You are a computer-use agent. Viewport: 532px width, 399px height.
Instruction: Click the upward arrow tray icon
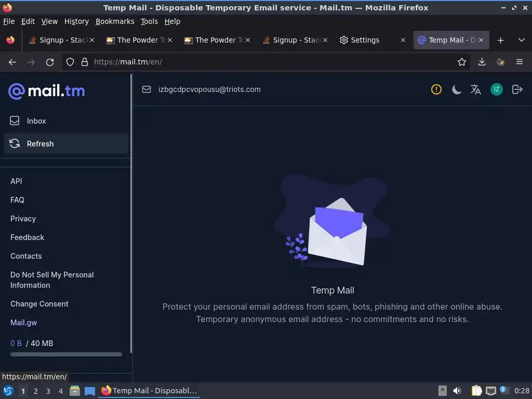pos(443,391)
